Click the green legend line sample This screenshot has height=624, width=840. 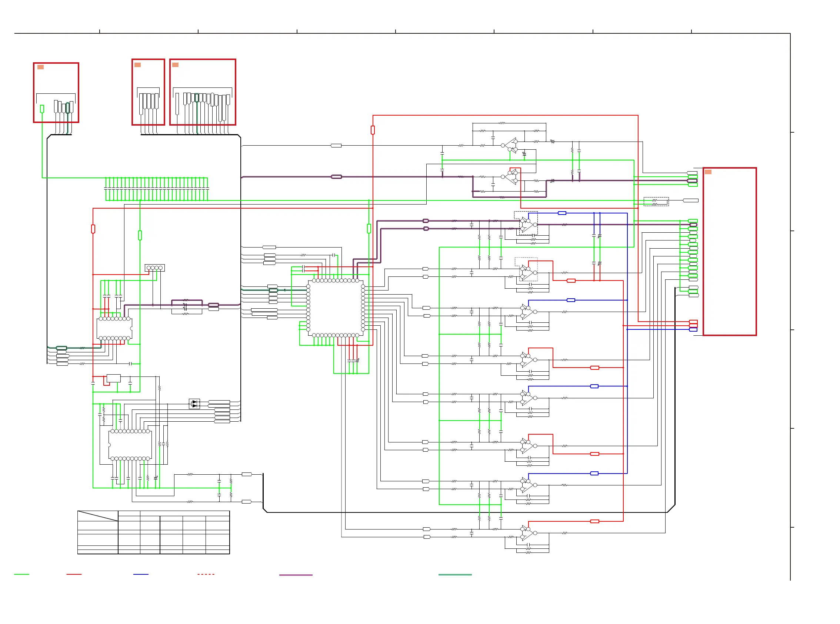click(21, 574)
